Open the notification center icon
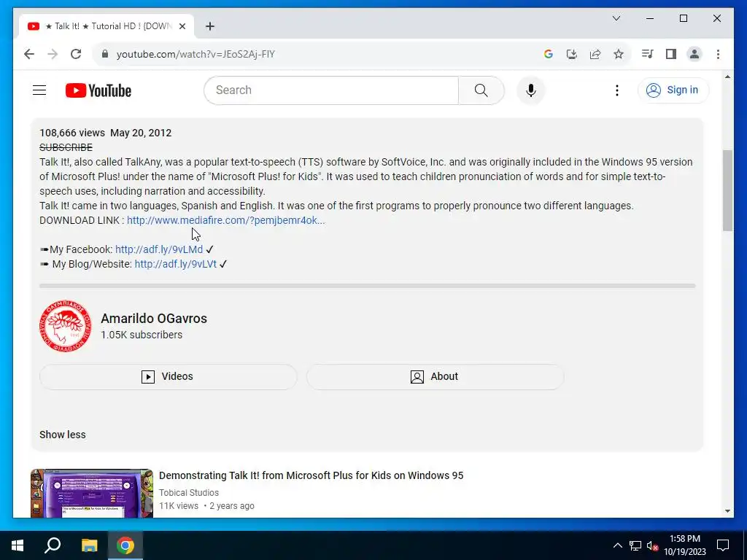The width and height of the screenshot is (747, 560). [723, 545]
